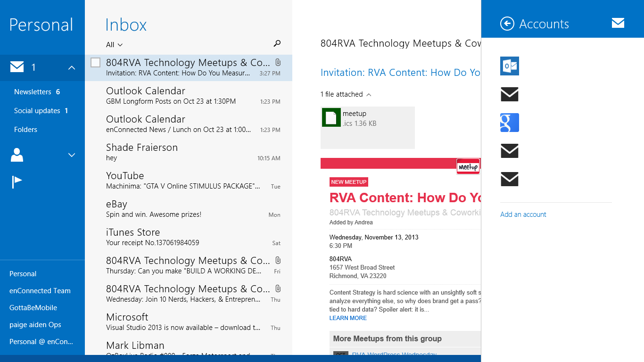Collapse the 1 file attached chevron
This screenshot has height=362, width=644.
coord(369,95)
